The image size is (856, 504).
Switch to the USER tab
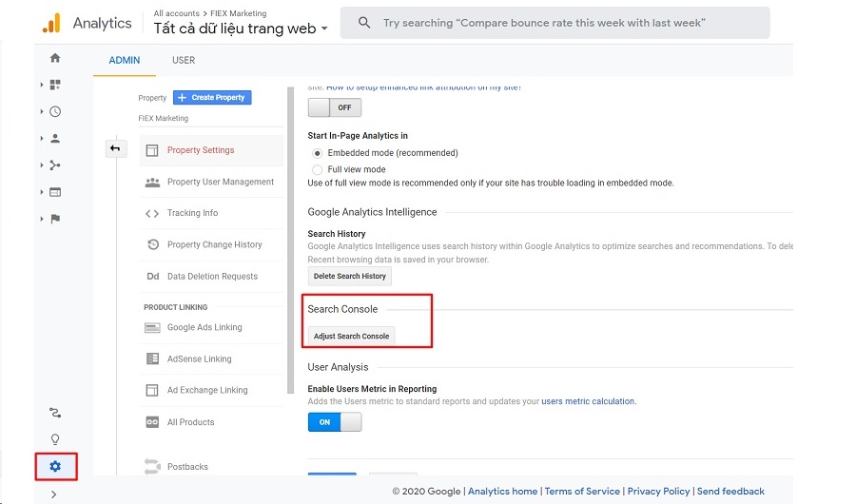tap(184, 60)
